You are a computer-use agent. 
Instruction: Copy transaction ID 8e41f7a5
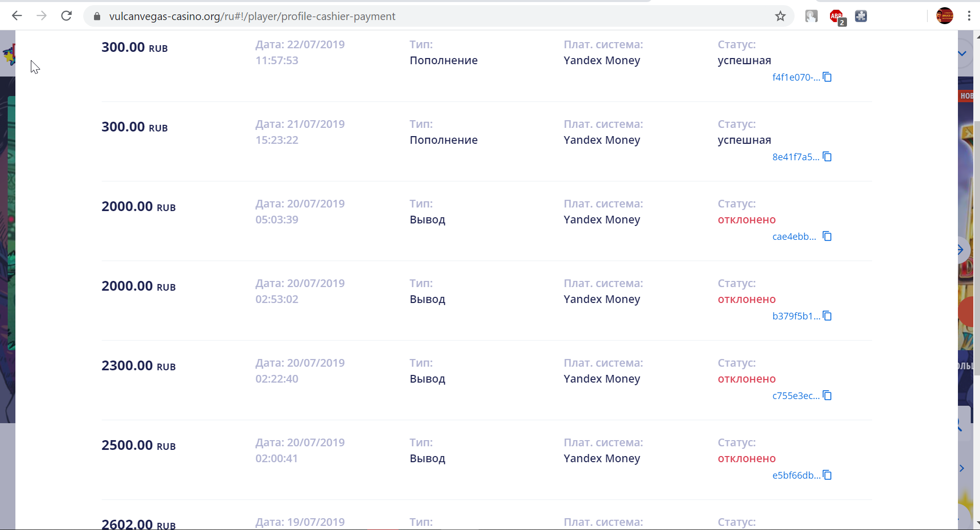click(827, 157)
